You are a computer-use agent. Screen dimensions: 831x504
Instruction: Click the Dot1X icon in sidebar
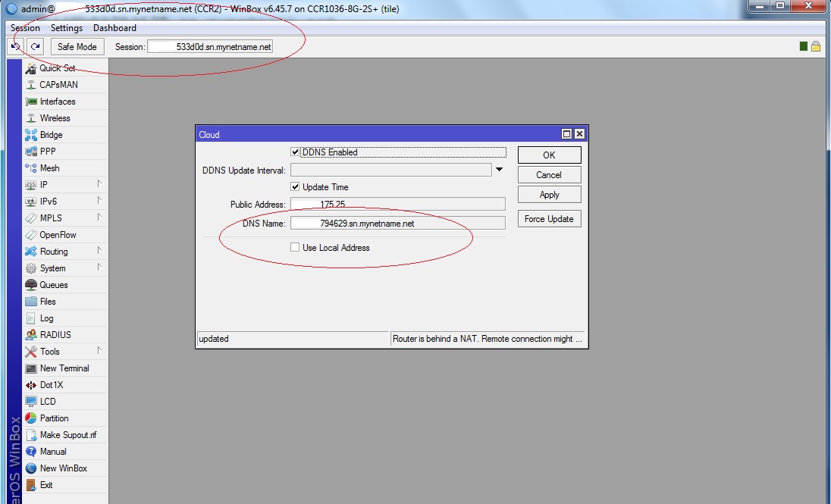point(31,385)
